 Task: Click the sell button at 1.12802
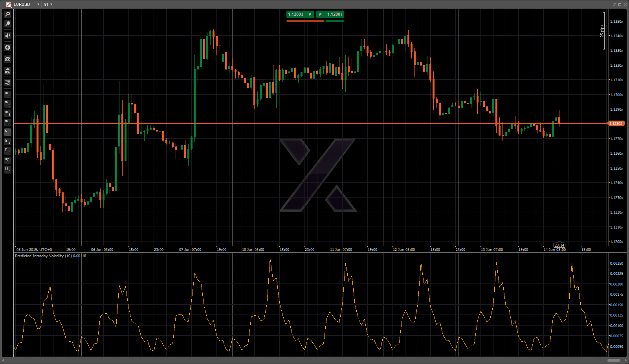(300, 15)
